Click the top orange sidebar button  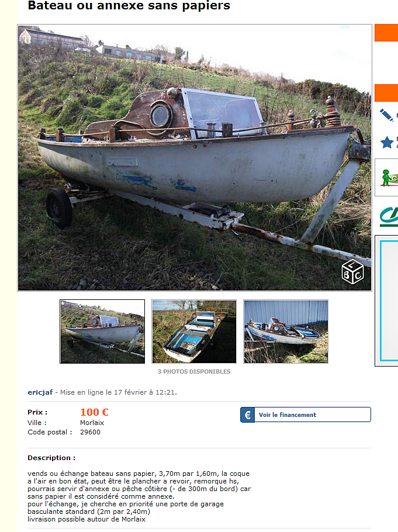[386, 33]
